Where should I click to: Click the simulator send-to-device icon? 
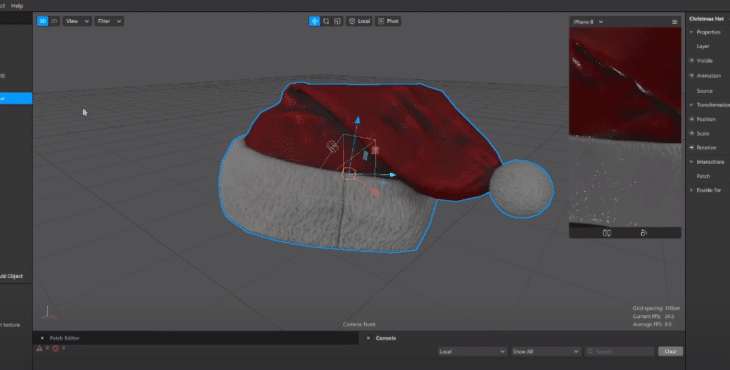coord(607,233)
